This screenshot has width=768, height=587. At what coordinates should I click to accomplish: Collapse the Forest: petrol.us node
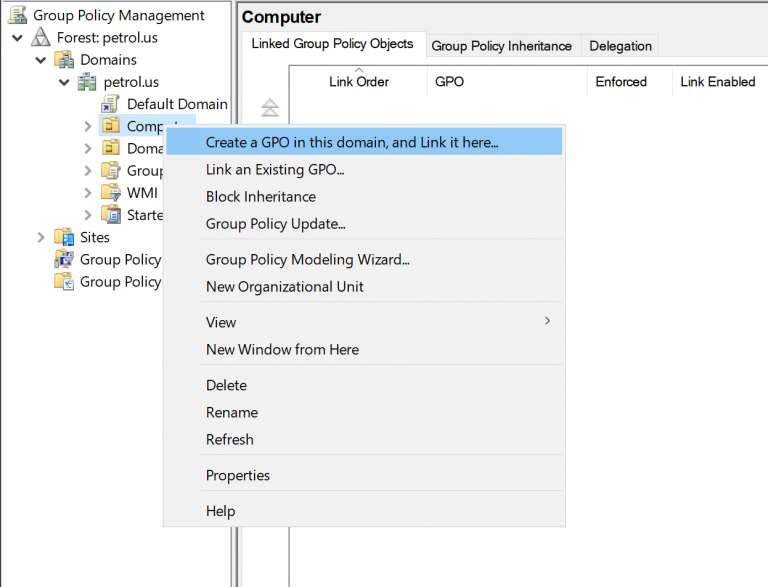click(x=17, y=38)
